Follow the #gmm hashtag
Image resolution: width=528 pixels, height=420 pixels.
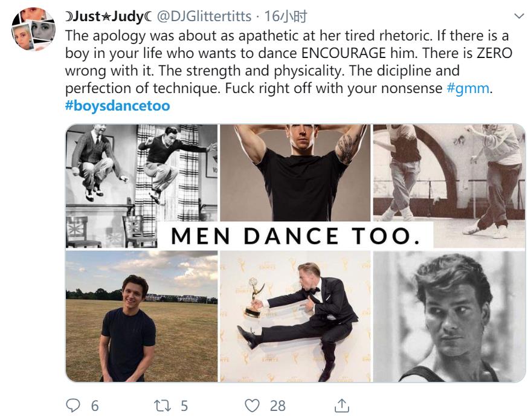(x=466, y=88)
